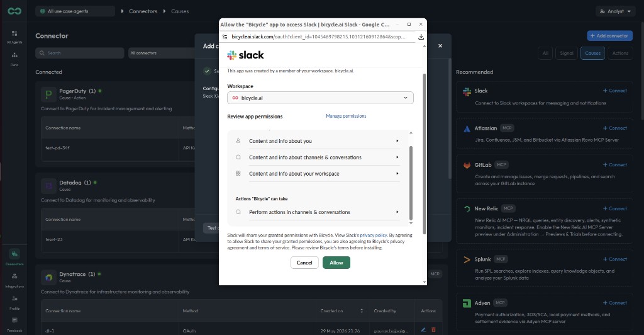Click the Atlassian MCP badge
Viewport: 644px width, 335px height.
pyautogui.click(x=508, y=128)
